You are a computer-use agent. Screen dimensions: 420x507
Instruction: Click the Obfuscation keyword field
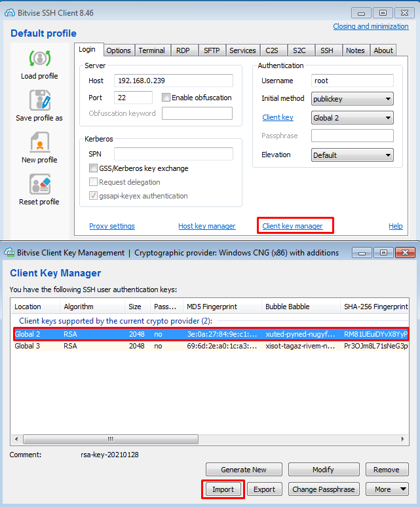pos(197,113)
